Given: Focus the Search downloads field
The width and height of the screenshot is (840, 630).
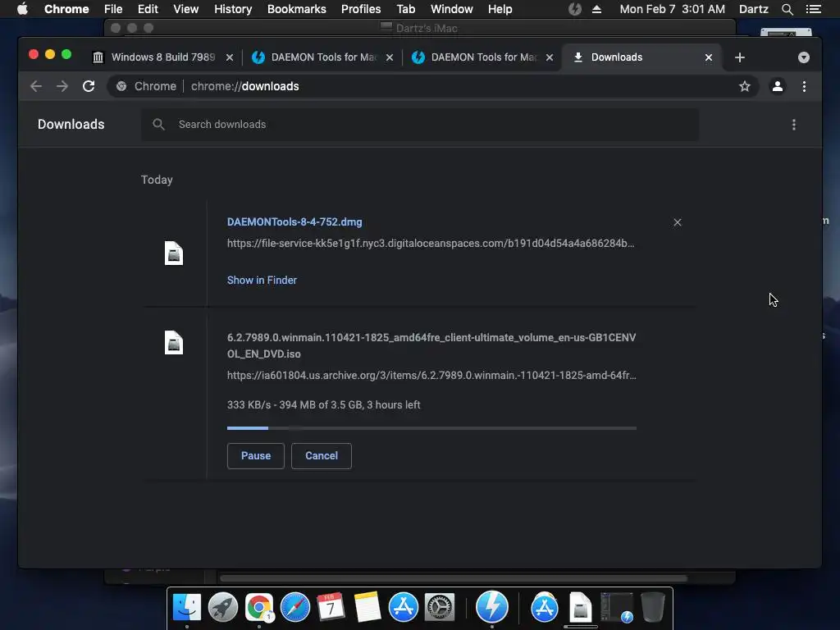Looking at the screenshot, I should click(x=420, y=125).
